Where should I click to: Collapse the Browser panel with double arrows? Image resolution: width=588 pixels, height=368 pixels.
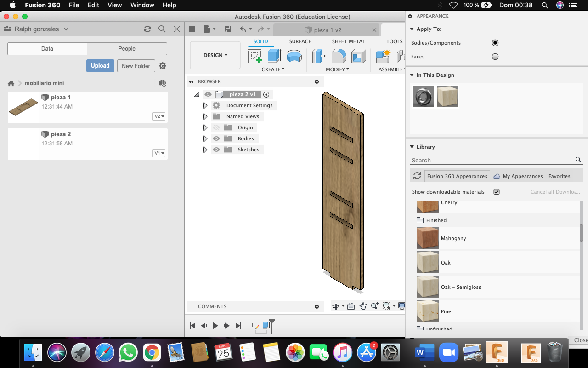[x=191, y=81]
